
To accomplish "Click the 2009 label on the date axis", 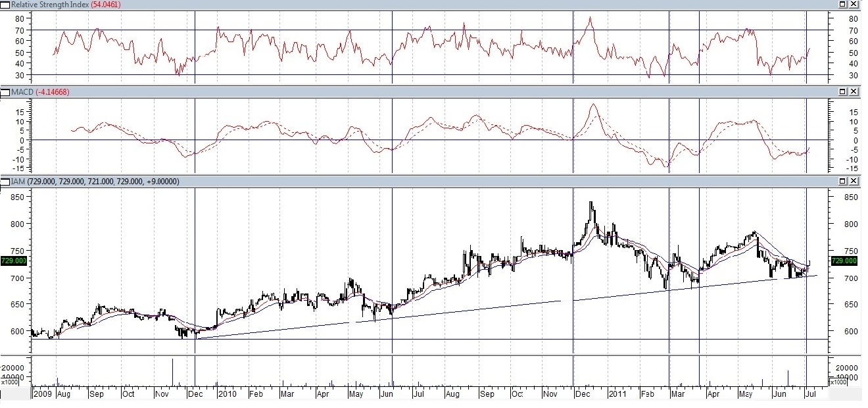I will coord(41,394).
